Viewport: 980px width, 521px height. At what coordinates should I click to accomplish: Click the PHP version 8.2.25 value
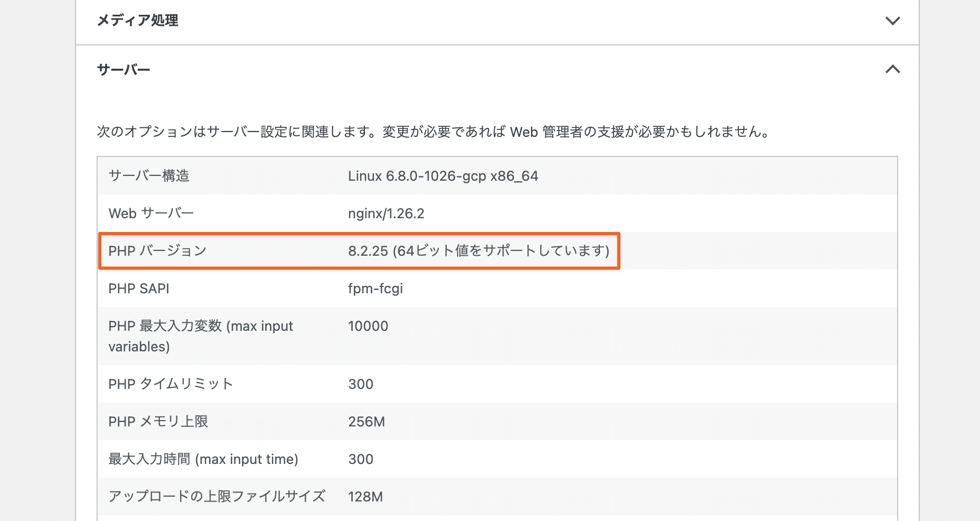coord(478,251)
